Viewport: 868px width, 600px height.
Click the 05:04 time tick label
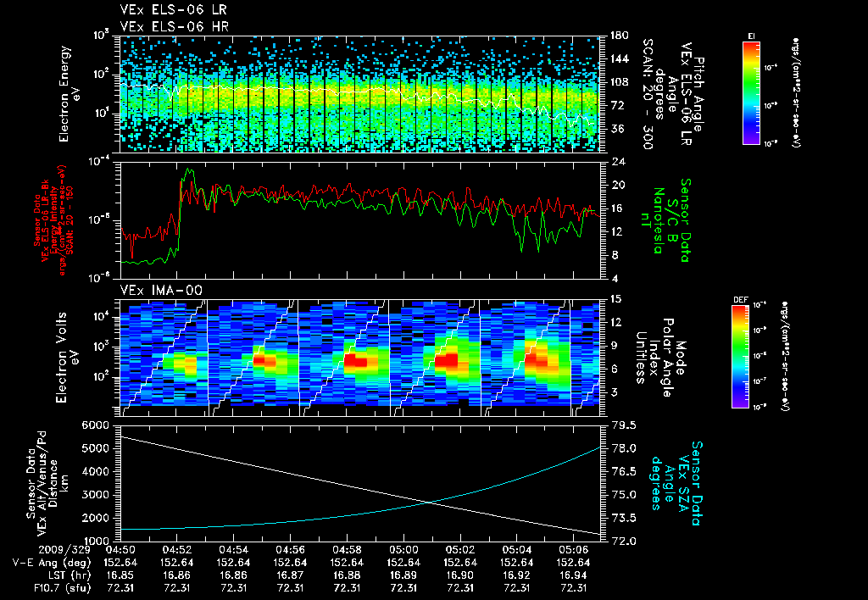pos(516,551)
